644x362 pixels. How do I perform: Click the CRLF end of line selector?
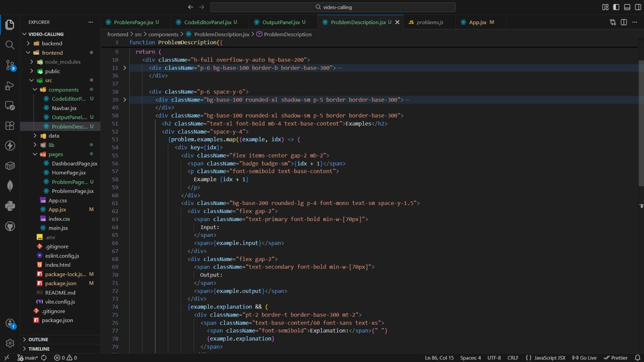coord(513,358)
